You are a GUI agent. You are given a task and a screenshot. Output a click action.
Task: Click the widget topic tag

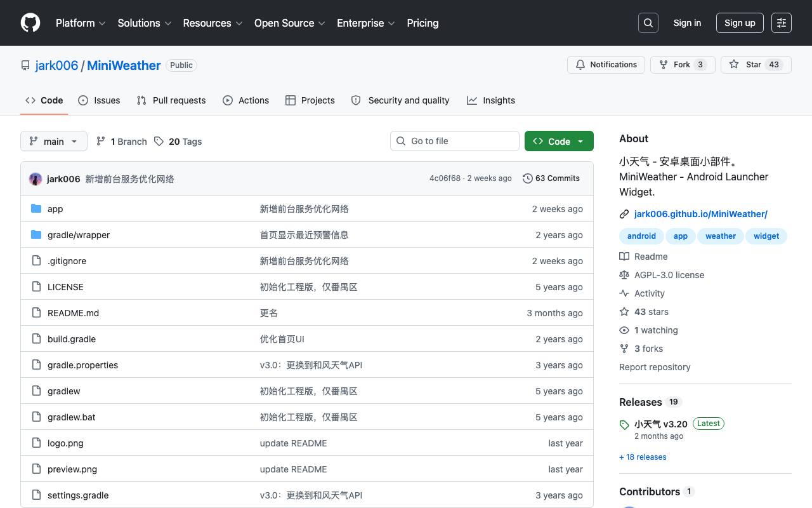(766, 236)
